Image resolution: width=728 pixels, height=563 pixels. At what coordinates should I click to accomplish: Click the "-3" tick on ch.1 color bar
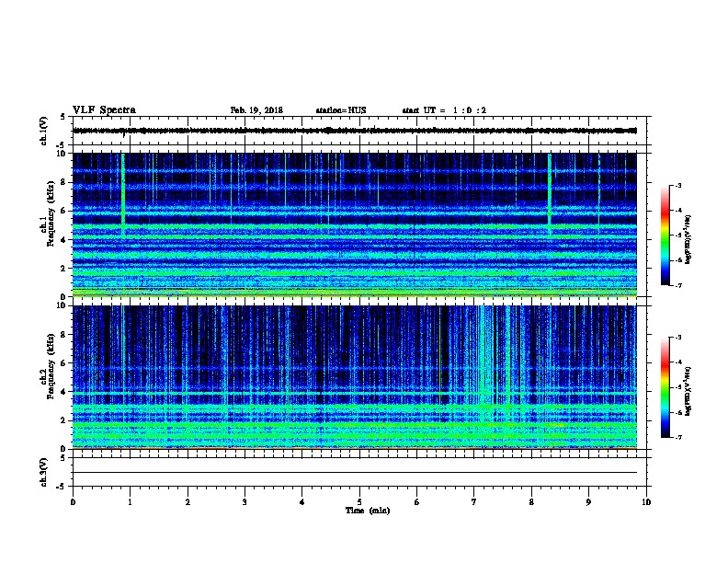coord(678,186)
